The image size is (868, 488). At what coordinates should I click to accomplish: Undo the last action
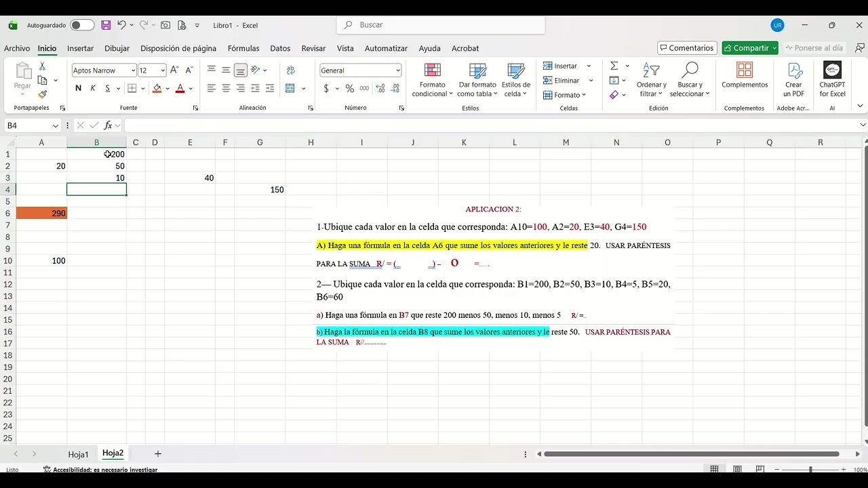coord(121,25)
